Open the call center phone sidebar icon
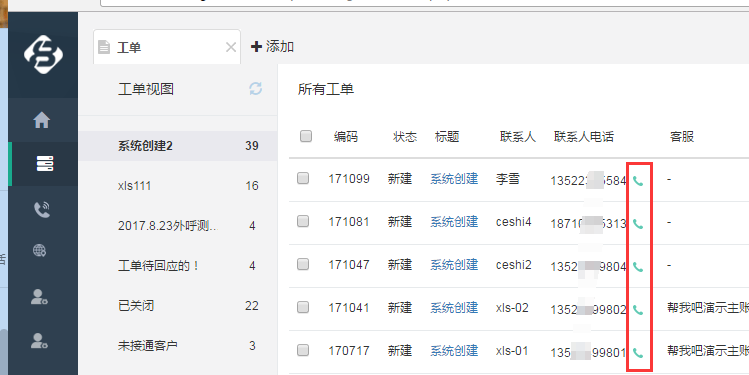 click(42, 209)
